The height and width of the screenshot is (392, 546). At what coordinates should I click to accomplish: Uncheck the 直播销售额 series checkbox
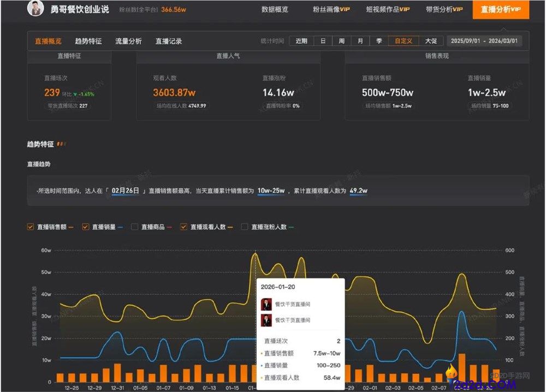click(31, 226)
